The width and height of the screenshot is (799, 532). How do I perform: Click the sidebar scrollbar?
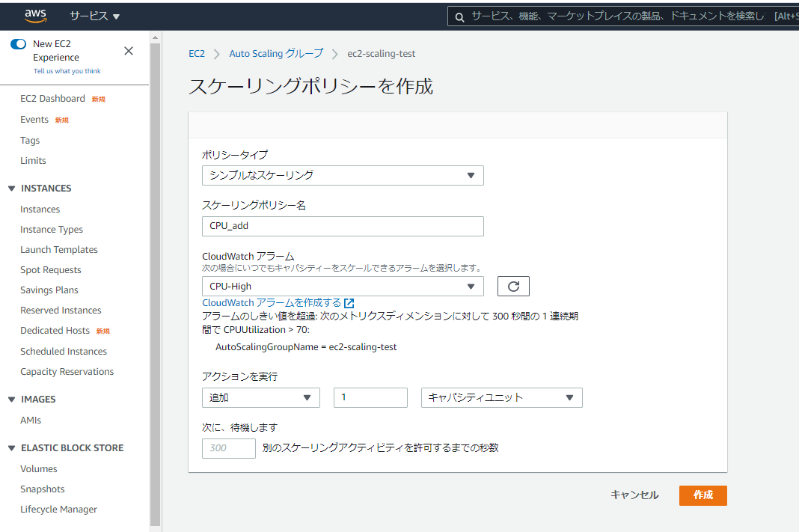coord(156,284)
